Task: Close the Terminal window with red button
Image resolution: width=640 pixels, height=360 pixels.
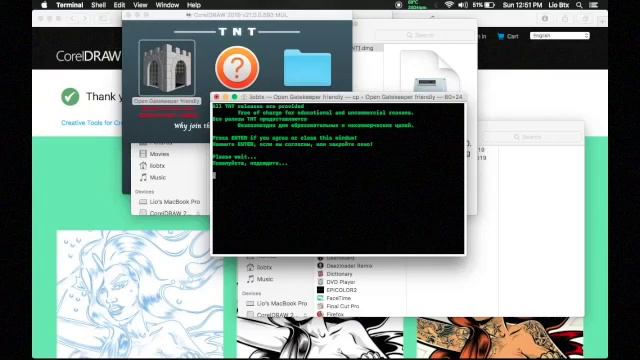Action: pos(217,97)
